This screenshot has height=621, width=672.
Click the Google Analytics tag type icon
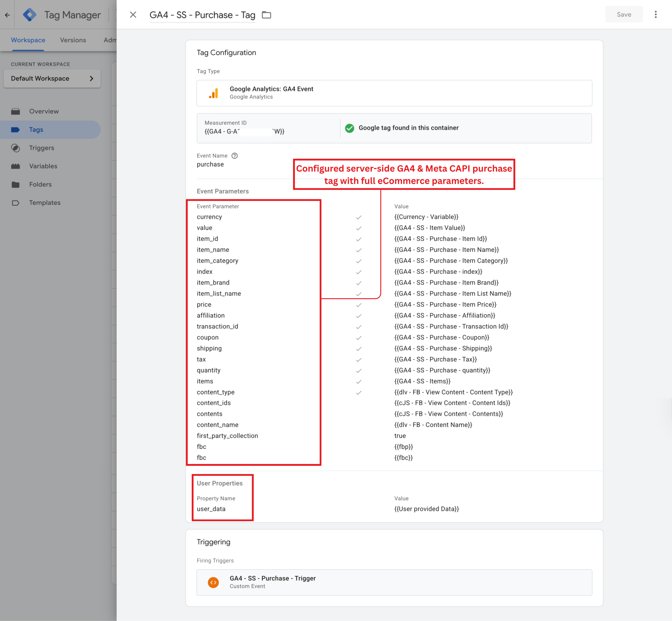coord(214,93)
